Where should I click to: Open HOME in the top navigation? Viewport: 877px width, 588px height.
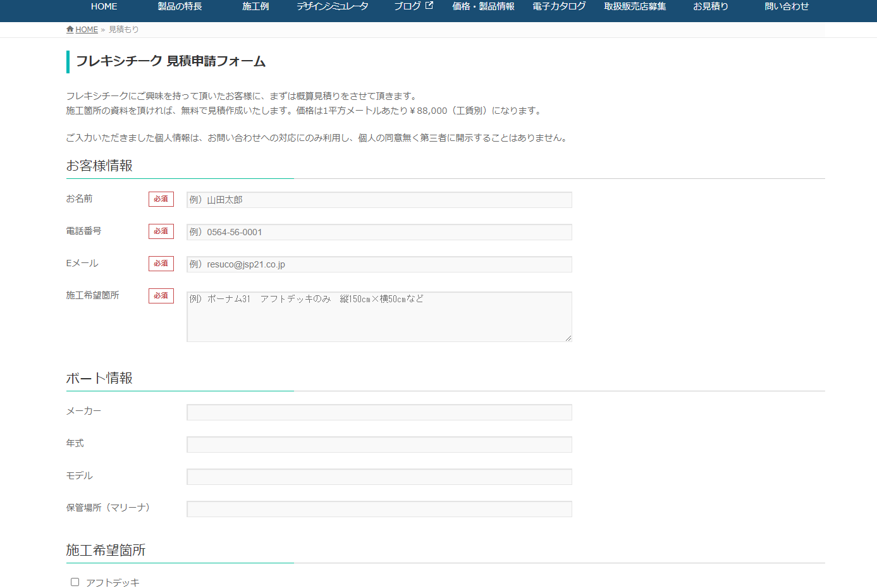[x=104, y=6]
